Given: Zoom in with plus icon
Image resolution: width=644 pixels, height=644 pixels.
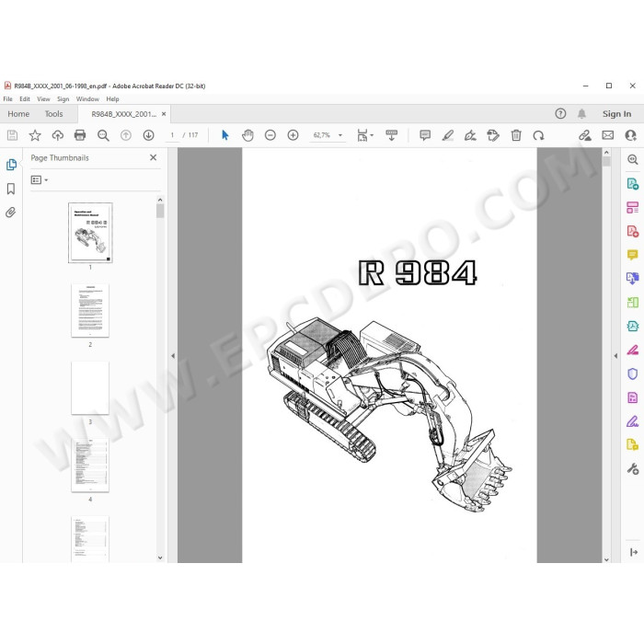Looking at the screenshot, I should point(293,135).
